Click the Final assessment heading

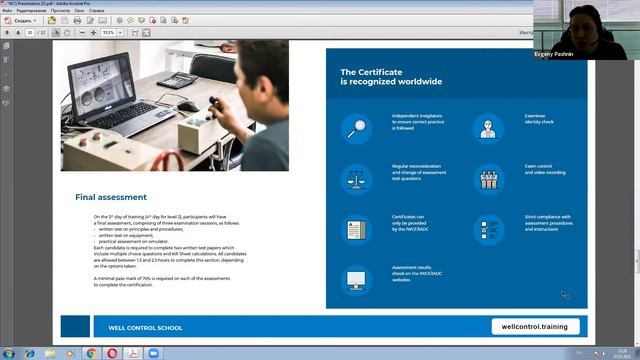[111, 197]
